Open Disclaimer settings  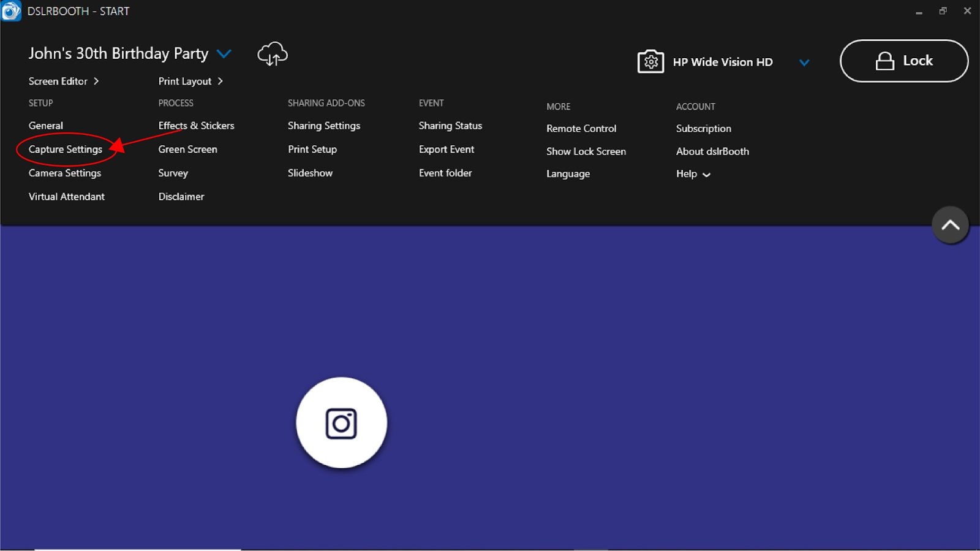point(181,197)
